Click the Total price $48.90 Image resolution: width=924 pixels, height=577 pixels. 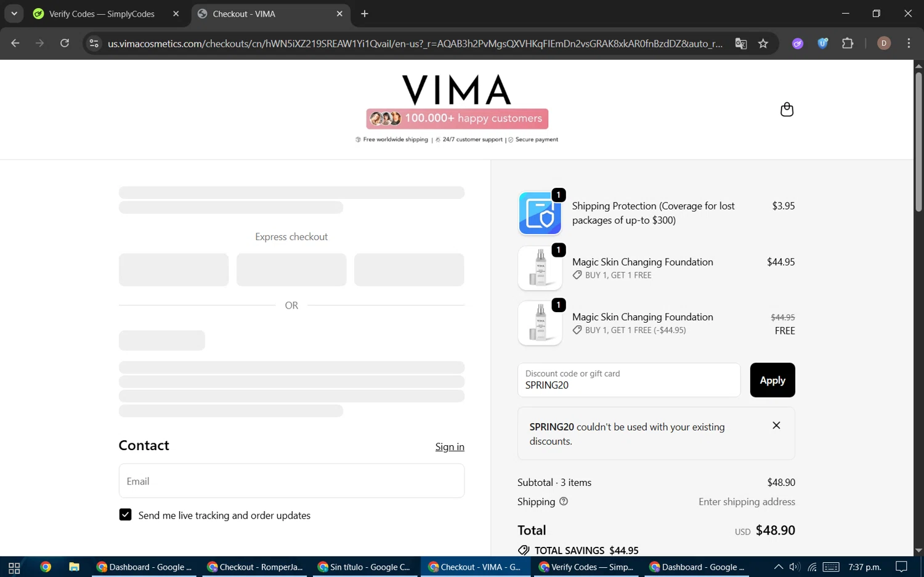coord(775,530)
